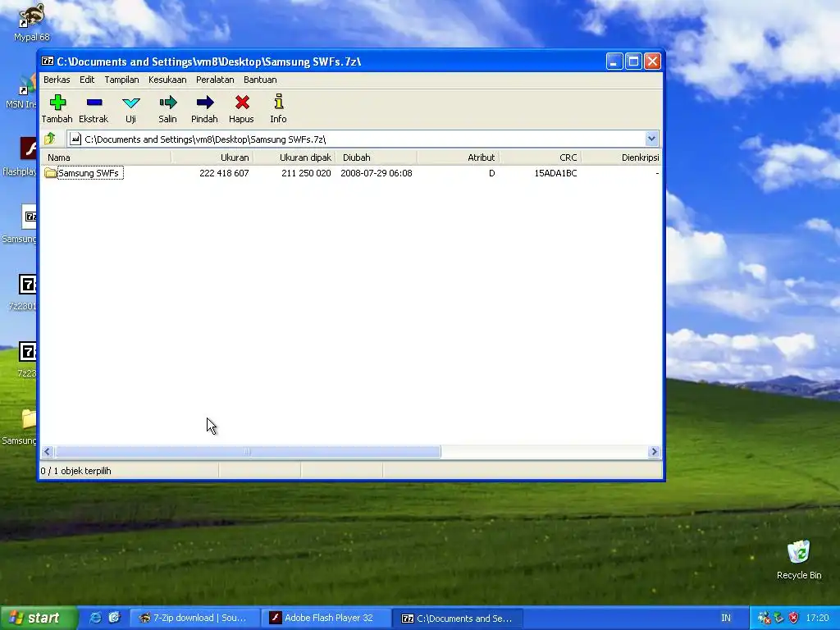Screen dimensions: 840x630
Task: Click the horizontal scrollbar left arrow
Action: coord(47,452)
